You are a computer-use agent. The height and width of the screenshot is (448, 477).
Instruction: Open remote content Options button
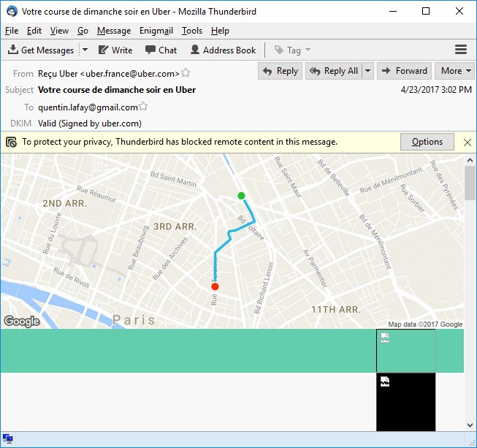tap(427, 142)
